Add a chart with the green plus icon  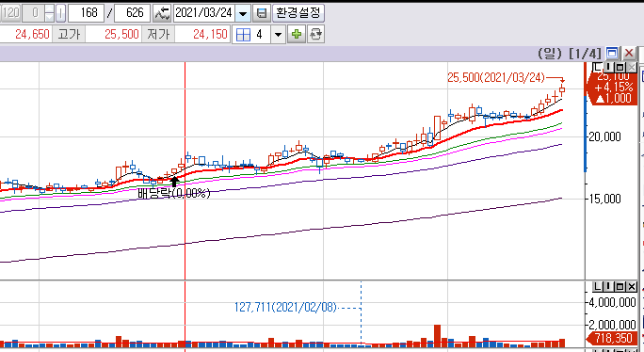coord(297,35)
